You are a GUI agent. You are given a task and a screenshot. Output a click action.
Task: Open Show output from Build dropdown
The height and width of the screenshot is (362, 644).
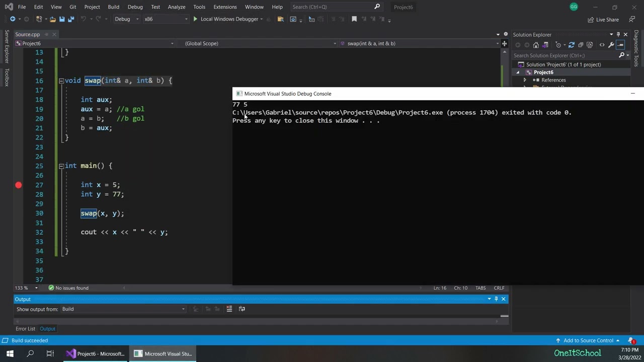tap(123, 309)
